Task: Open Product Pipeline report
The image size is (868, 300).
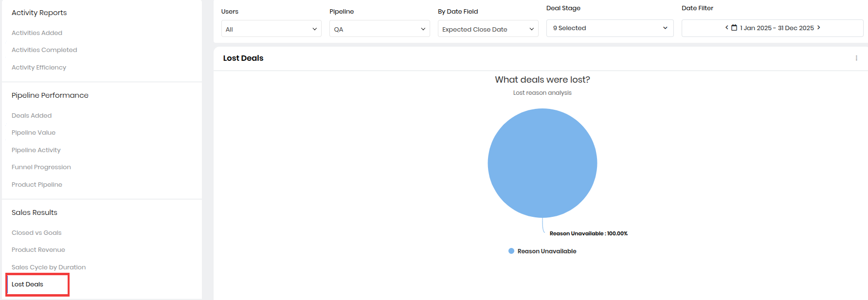Action: [37, 184]
